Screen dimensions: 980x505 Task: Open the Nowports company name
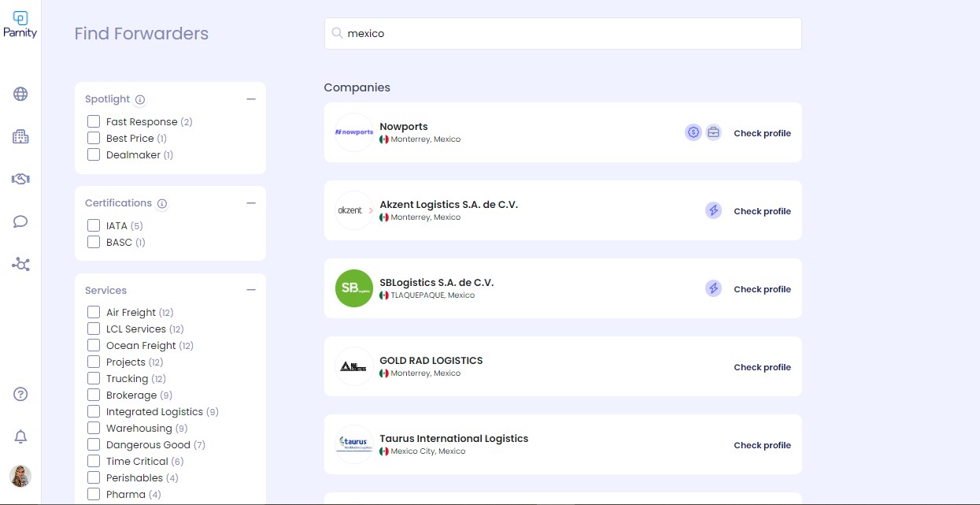404,126
